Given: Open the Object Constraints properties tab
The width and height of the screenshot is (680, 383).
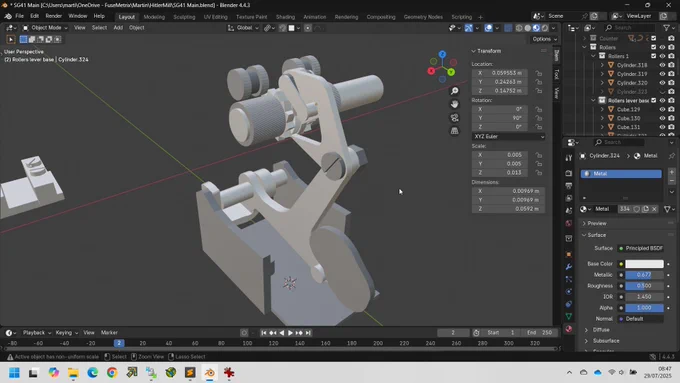Looking at the screenshot, I should (569, 304).
